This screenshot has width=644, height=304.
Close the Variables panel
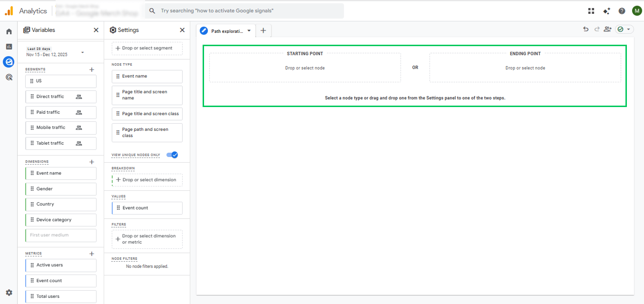(x=96, y=30)
